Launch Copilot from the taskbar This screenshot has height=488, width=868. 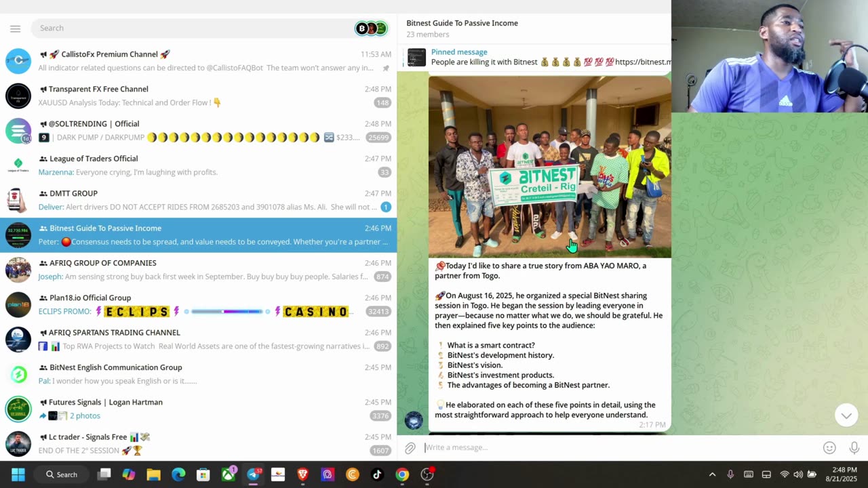128,474
